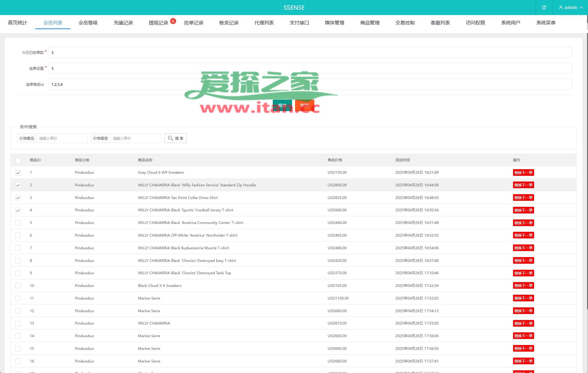This screenshot has width=588, height=373.
Task: Click the red badge on 提现记录
Action: (173, 21)
